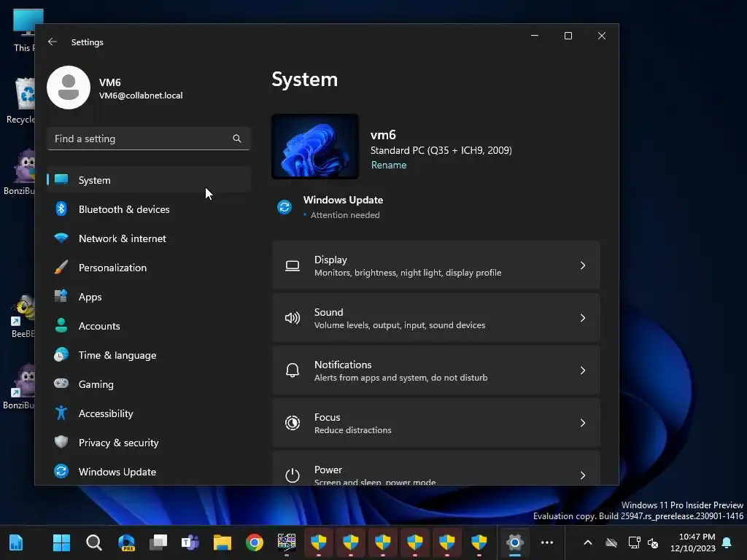
Task: Expand the Focus row chevron
Action: click(583, 422)
